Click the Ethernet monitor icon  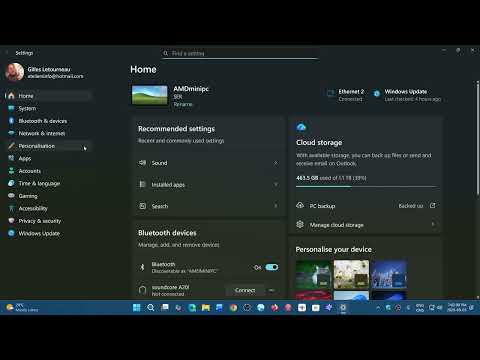pos(331,93)
